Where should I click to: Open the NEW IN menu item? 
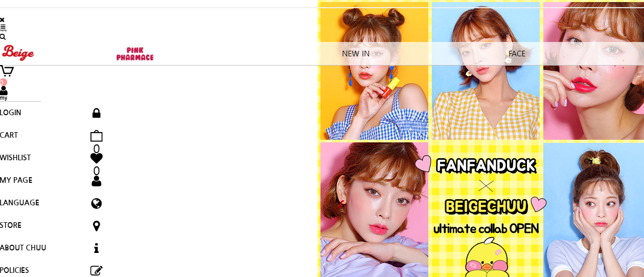coord(356,54)
